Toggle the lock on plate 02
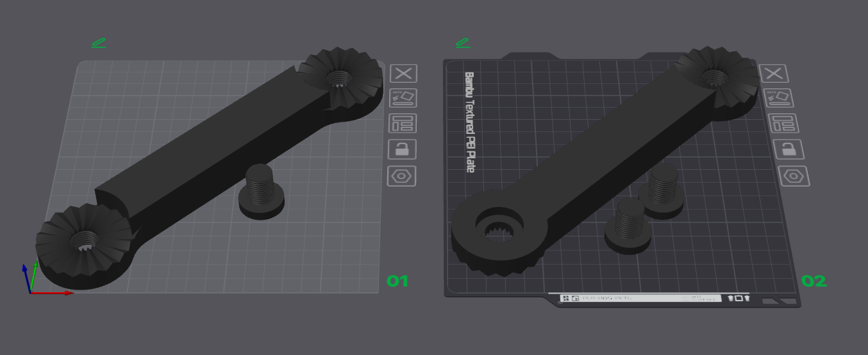The width and height of the screenshot is (868, 355). pos(789,149)
